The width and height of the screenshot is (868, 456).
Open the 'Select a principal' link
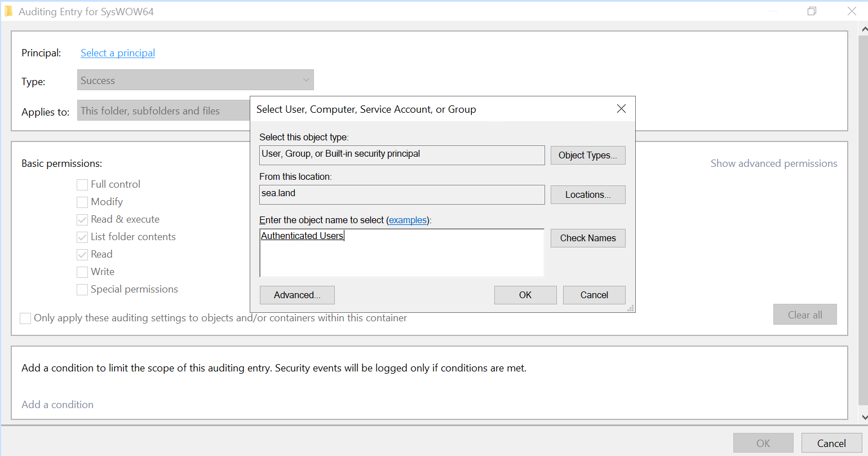click(118, 52)
